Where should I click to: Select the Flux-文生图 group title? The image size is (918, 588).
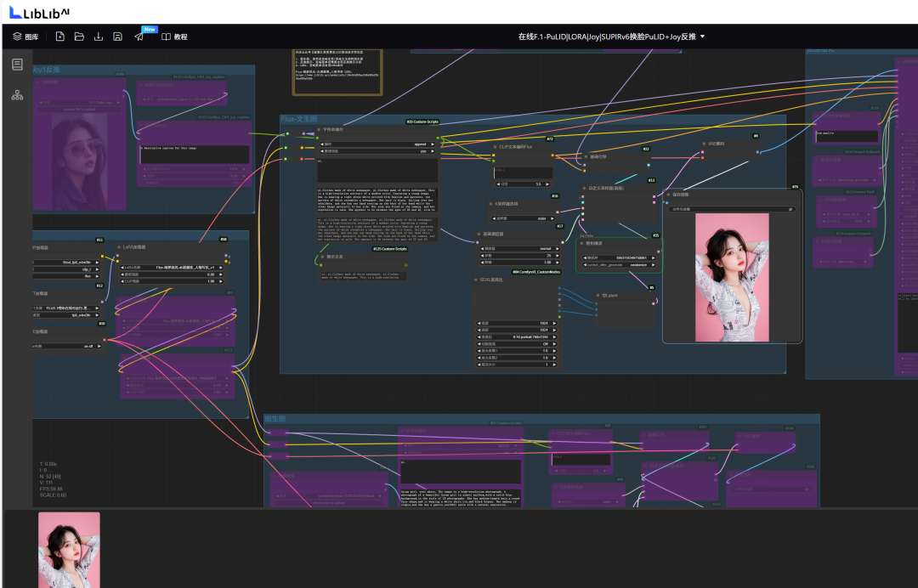click(x=298, y=119)
